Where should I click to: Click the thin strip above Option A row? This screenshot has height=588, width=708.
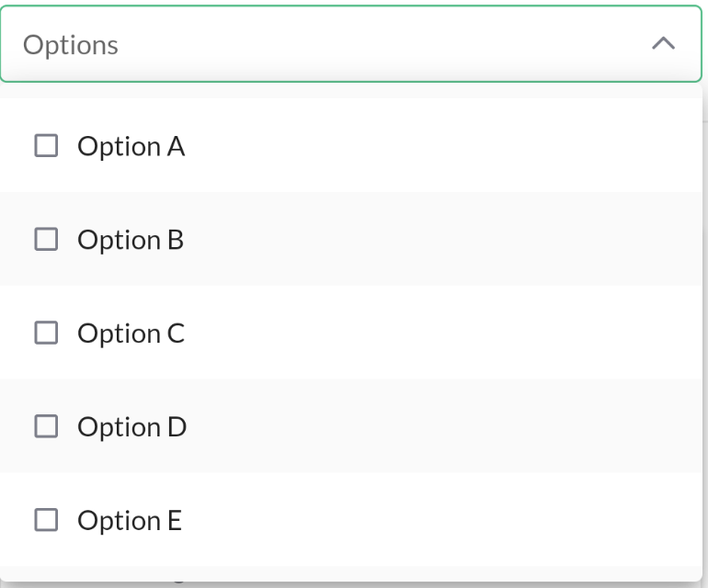351,91
